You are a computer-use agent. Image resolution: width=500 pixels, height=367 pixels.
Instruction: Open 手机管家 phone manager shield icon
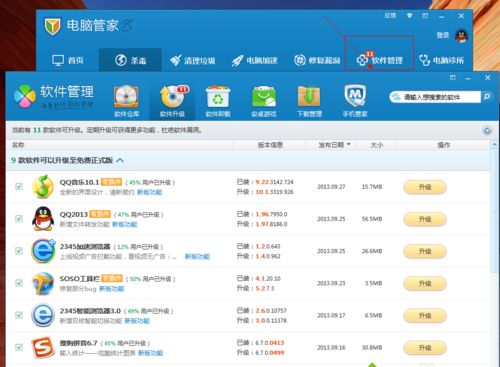point(355,96)
